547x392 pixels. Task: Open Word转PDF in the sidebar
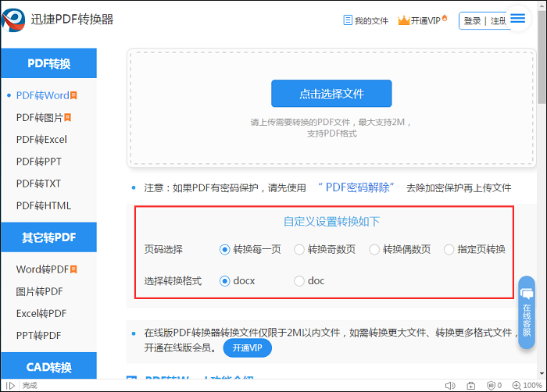(42, 269)
